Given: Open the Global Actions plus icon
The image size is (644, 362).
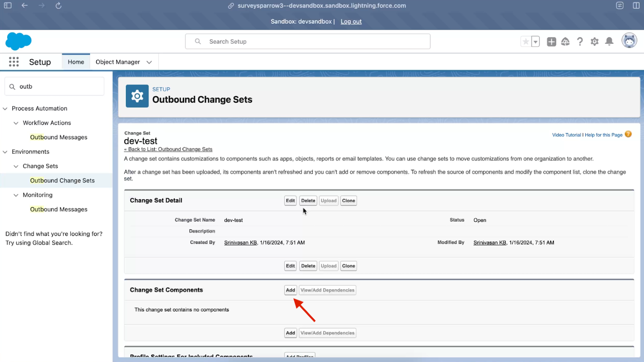Looking at the screenshot, I should (x=551, y=41).
